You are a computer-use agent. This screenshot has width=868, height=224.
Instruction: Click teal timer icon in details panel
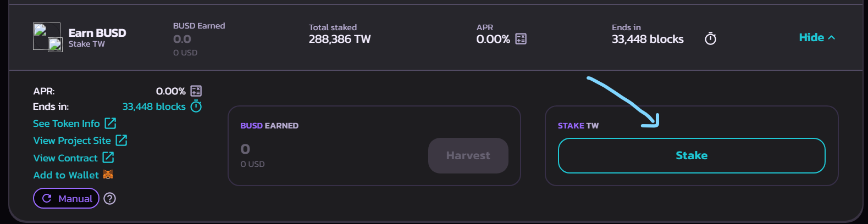(x=196, y=107)
